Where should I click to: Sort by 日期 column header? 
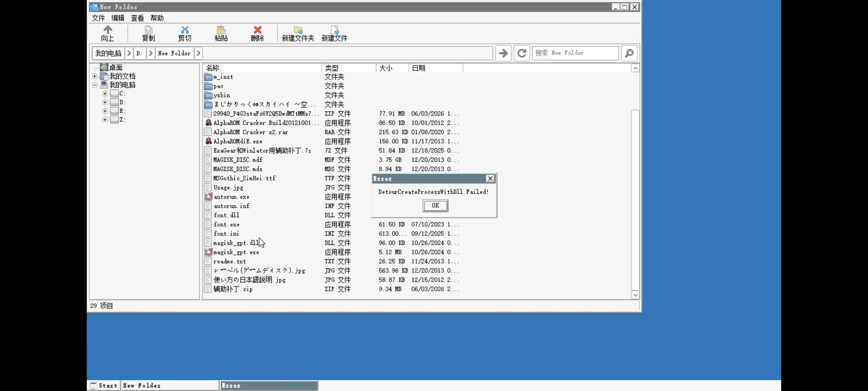point(436,68)
